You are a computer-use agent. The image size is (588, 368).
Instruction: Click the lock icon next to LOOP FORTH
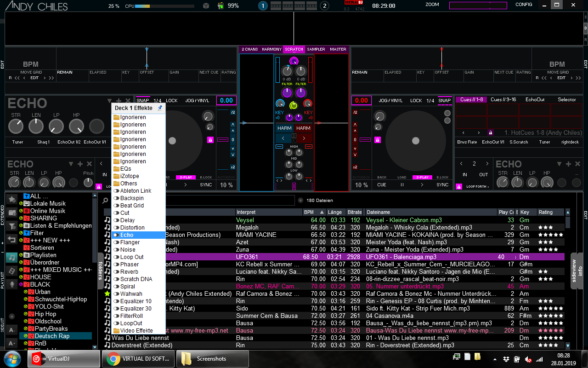(x=458, y=186)
